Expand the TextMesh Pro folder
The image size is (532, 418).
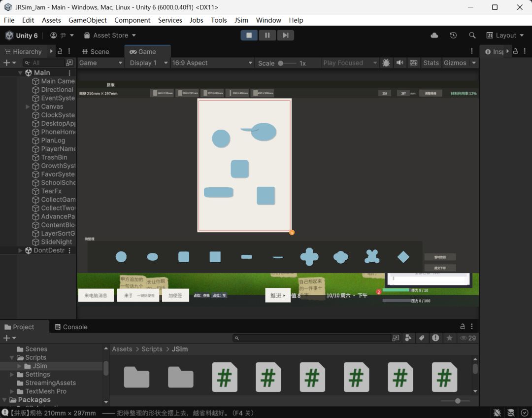12,391
